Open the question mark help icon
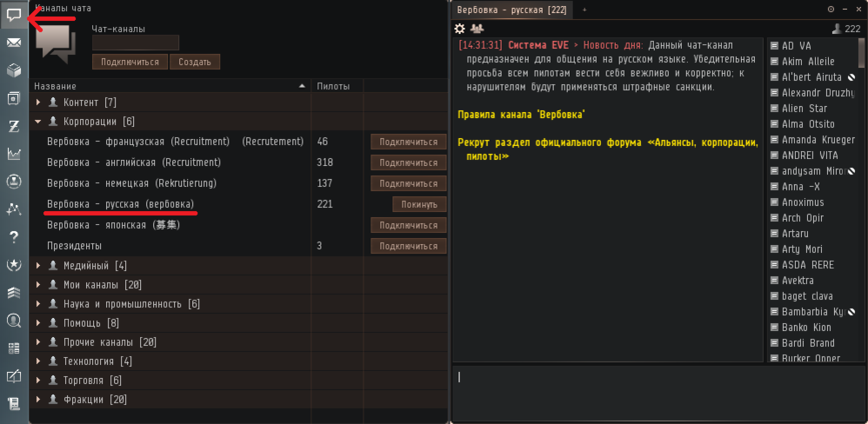 [14, 237]
